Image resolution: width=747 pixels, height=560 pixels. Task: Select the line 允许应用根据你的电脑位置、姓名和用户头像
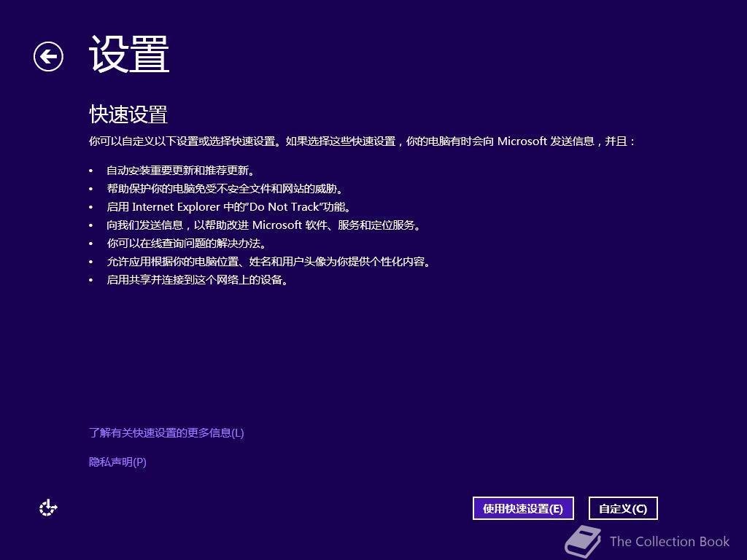tap(268, 262)
